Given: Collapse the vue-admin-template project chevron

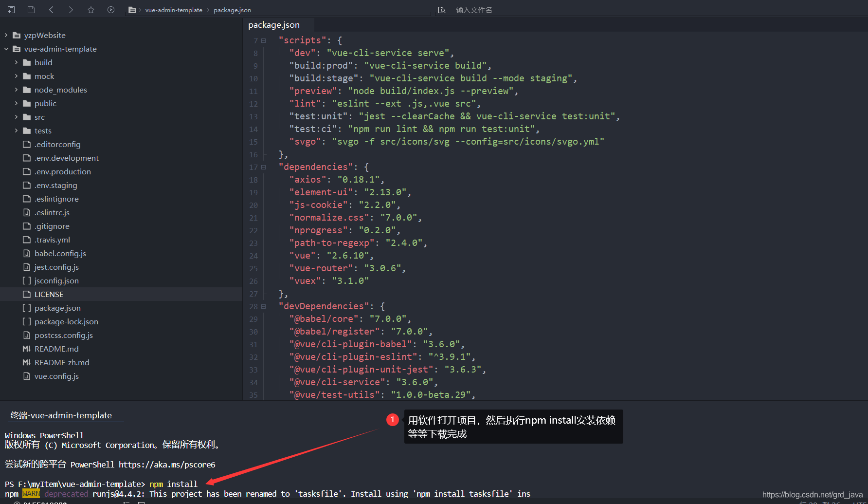Looking at the screenshot, I should click(6, 49).
